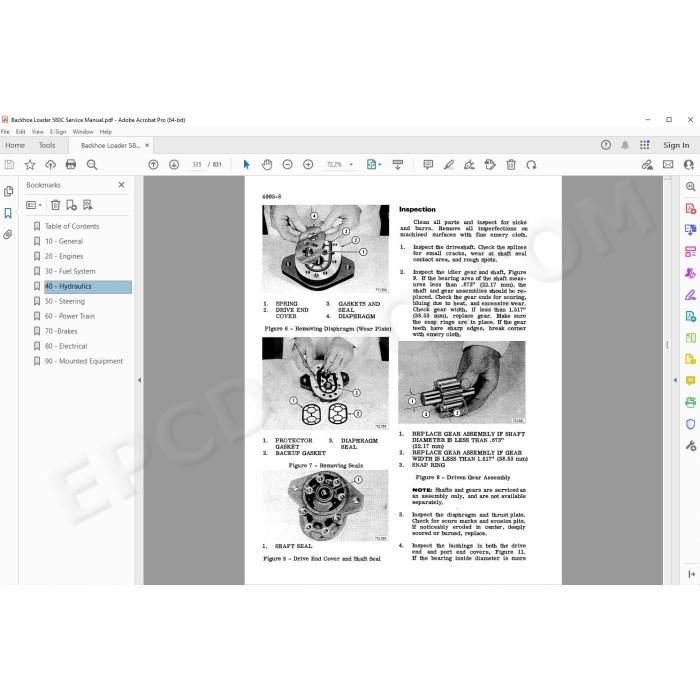Click the Save file icon

(9, 165)
